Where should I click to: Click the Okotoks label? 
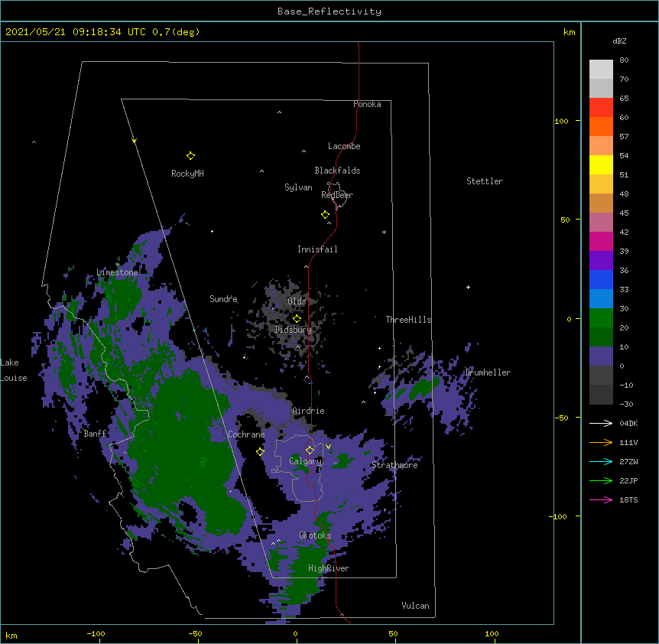(x=315, y=535)
